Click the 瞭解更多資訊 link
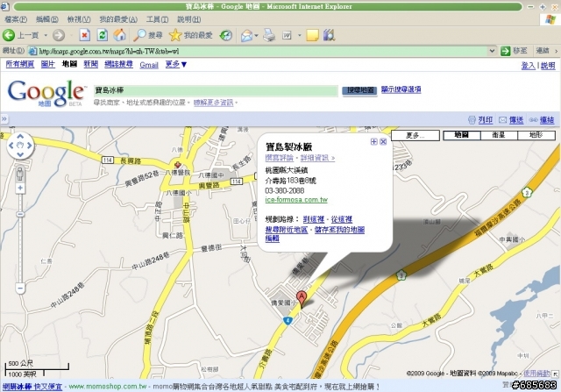The width and height of the screenshot is (561, 392). [x=214, y=103]
